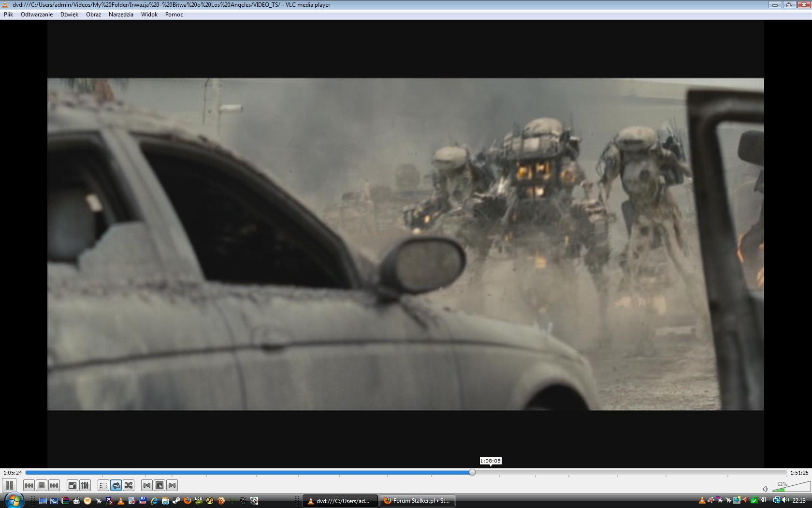Screen dimensions: 812x508
Task: Switch to Forum Stalker.pl Firefox window
Action: tap(417, 501)
